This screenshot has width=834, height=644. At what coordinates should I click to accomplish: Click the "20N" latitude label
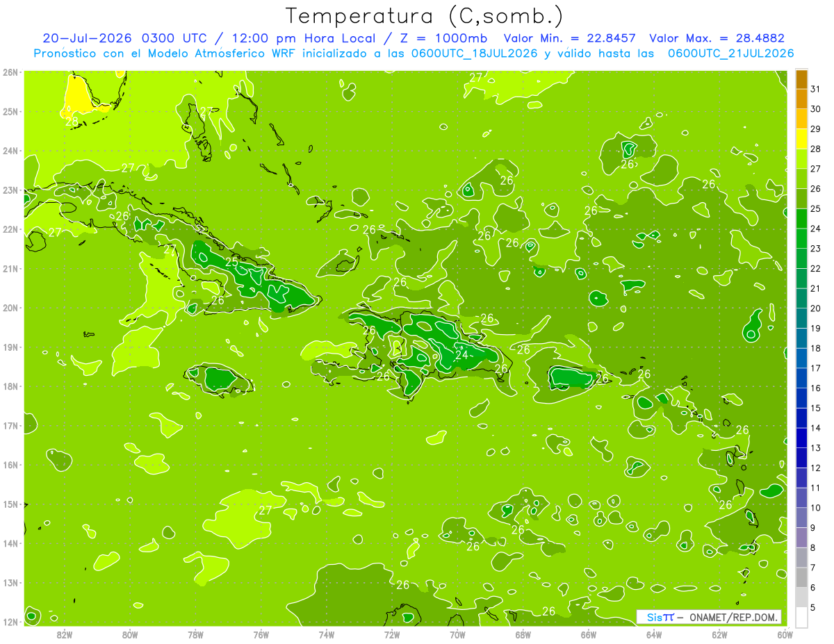point(10,308)
